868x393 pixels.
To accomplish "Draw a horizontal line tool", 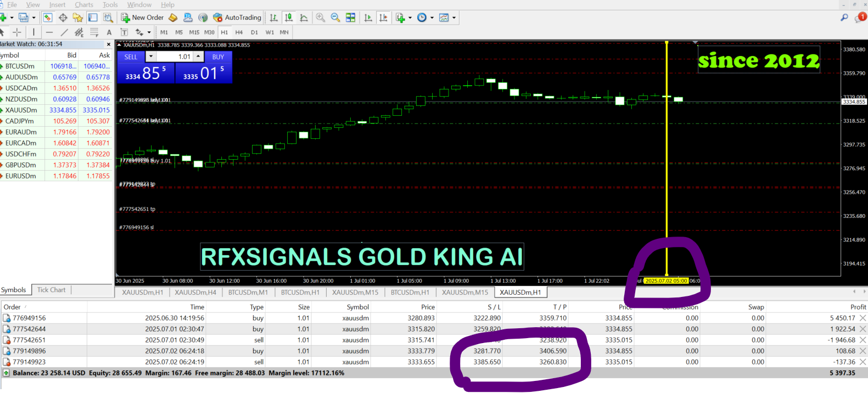I will tap(49, 32).
